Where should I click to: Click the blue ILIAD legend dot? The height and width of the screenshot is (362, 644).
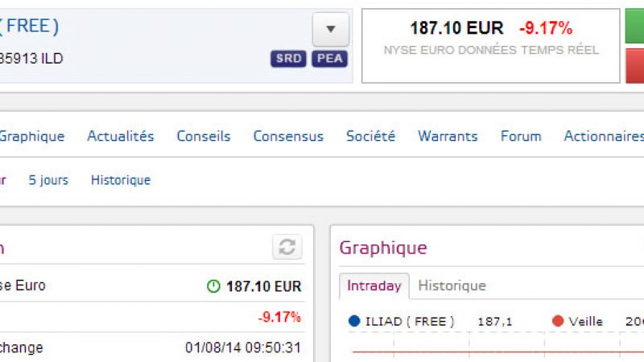pyautogui.click(x=354, y=321)
